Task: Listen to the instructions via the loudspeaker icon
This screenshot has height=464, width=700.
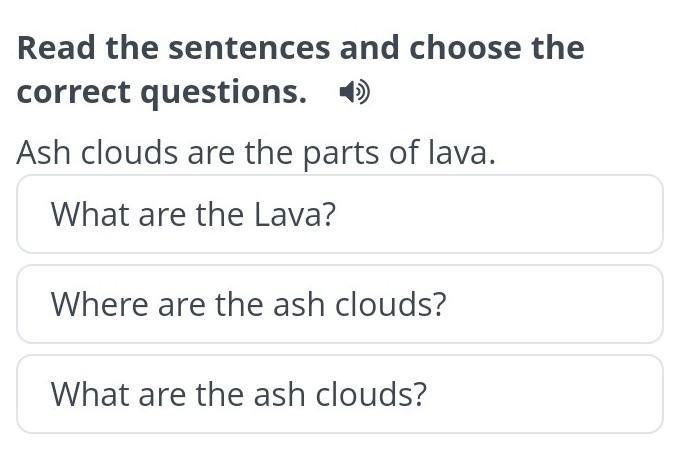Action: [354, 92]
